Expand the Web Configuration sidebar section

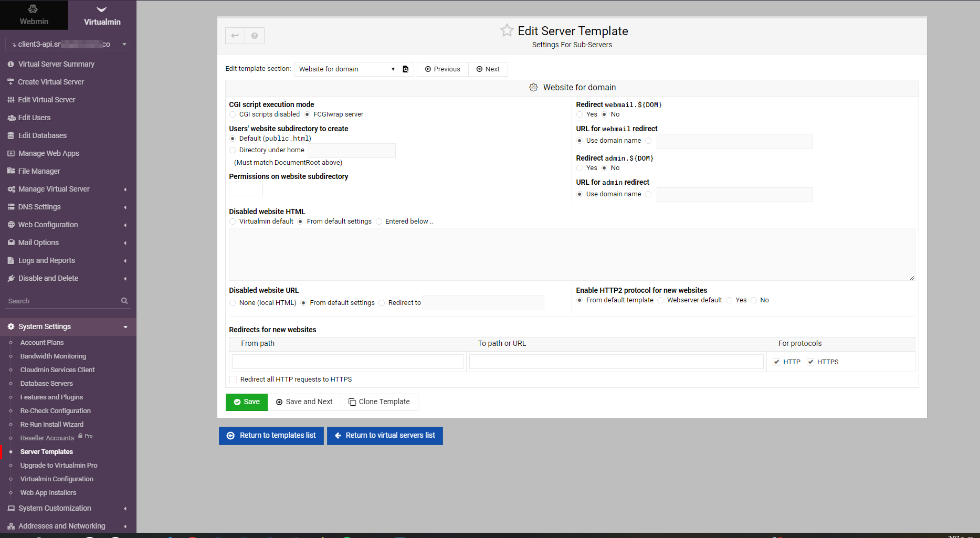click(x=47, y=224)
